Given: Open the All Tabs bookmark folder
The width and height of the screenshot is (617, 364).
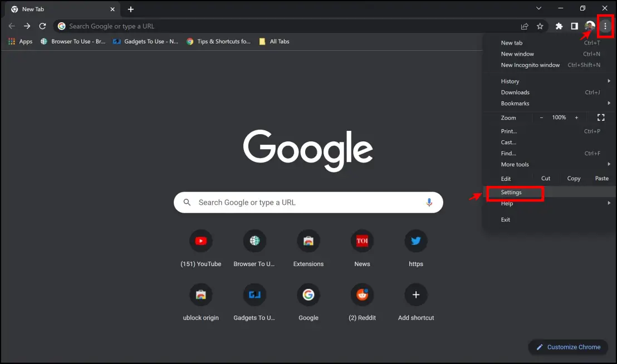Looking at the screenshot, I should [275, 41].
